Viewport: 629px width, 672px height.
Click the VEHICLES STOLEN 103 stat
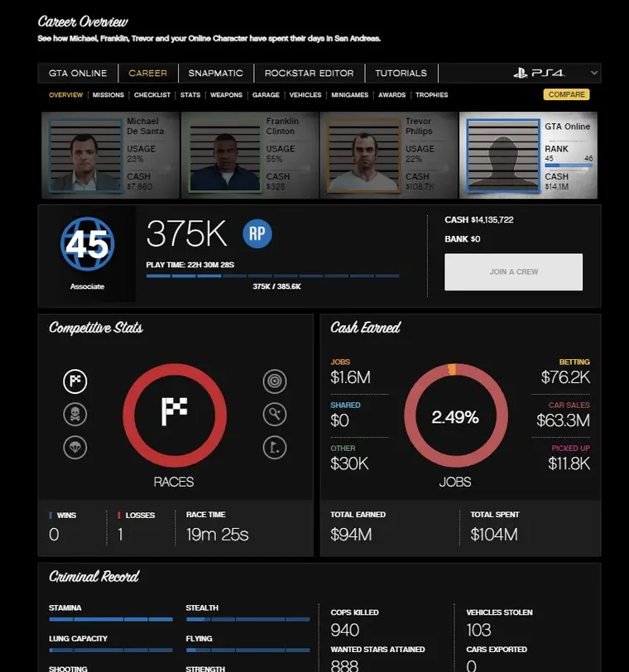[x=499, y=625]
